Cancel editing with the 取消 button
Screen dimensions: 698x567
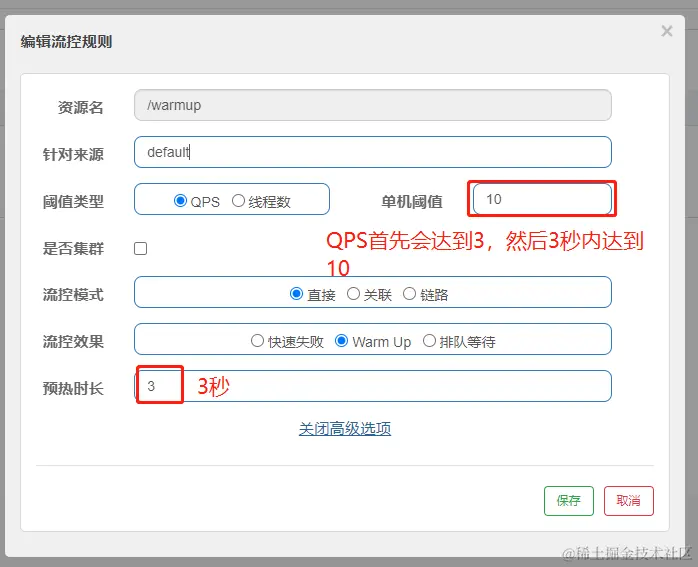pyautogui.click(x=629, y=501)
